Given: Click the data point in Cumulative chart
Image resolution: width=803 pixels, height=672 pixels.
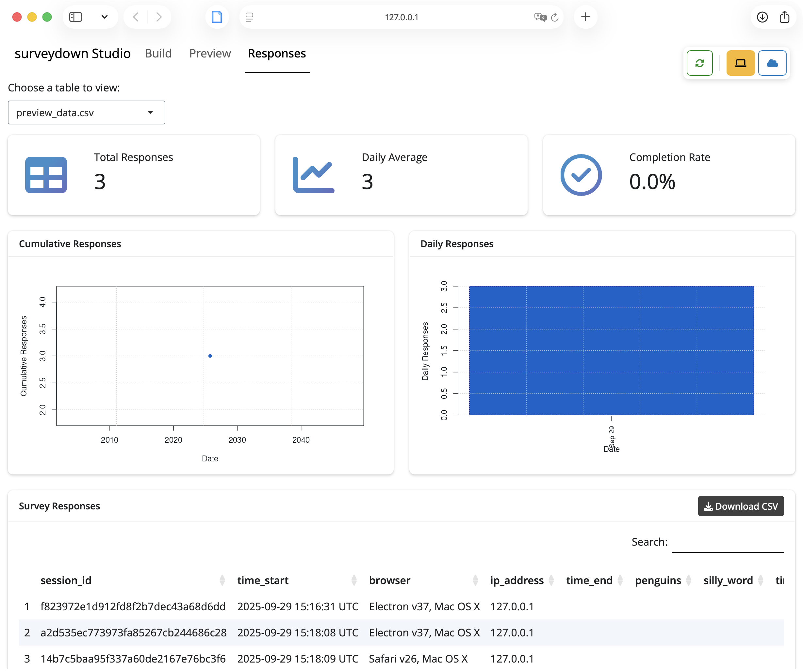Looking at the screenshot, I should (210, 356).
